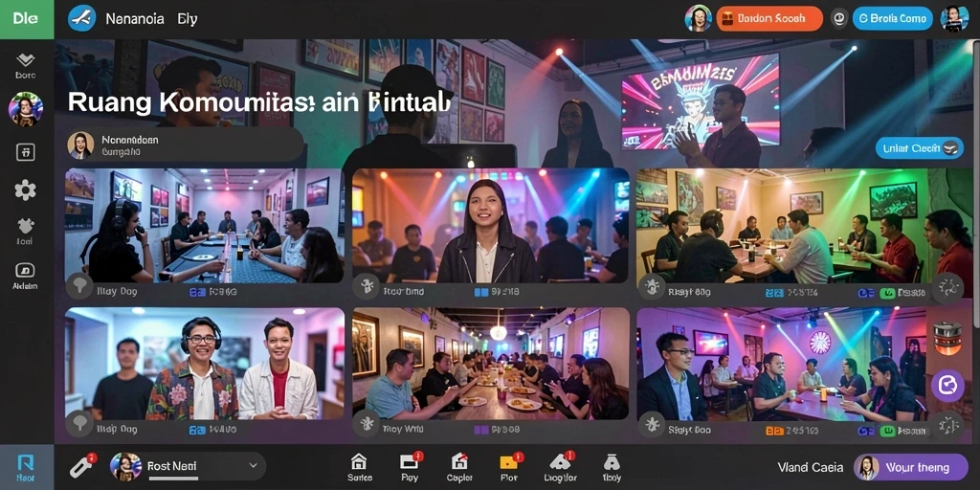Viewport: 980px width, 490px height.
Task: Toggle the green badge in 'Sisjyt Doo' row
Action: tap(887, 430)
